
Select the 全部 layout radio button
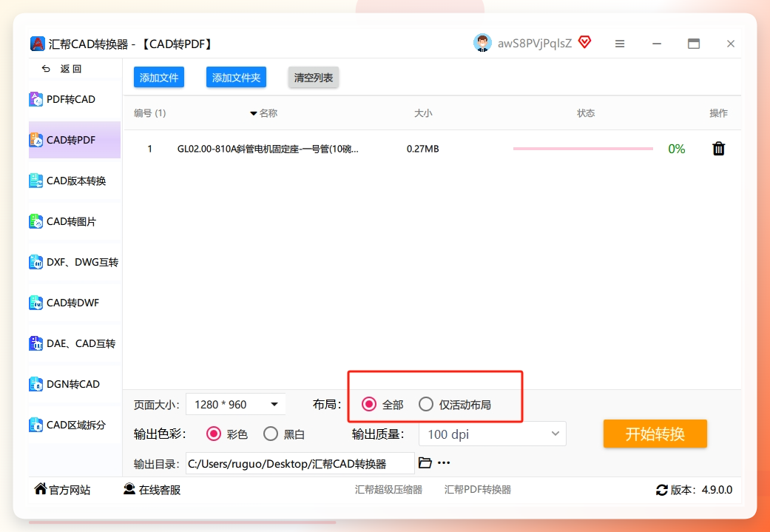point(369,404)
